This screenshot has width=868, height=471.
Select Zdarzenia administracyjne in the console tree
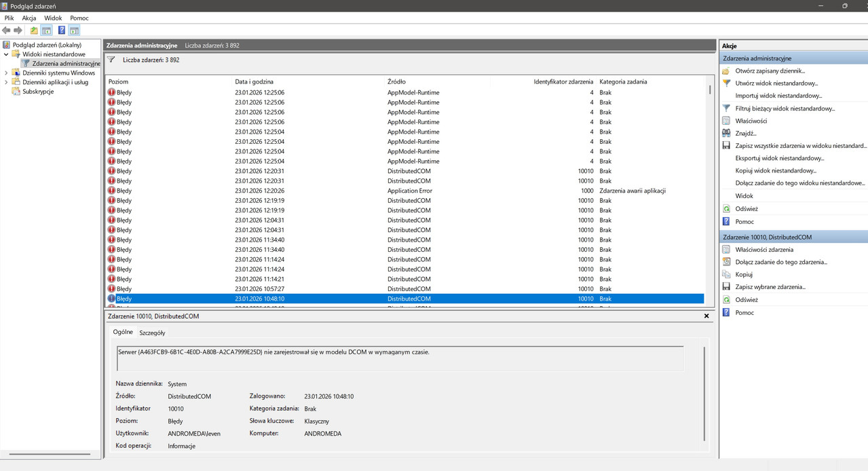[66, 64]
